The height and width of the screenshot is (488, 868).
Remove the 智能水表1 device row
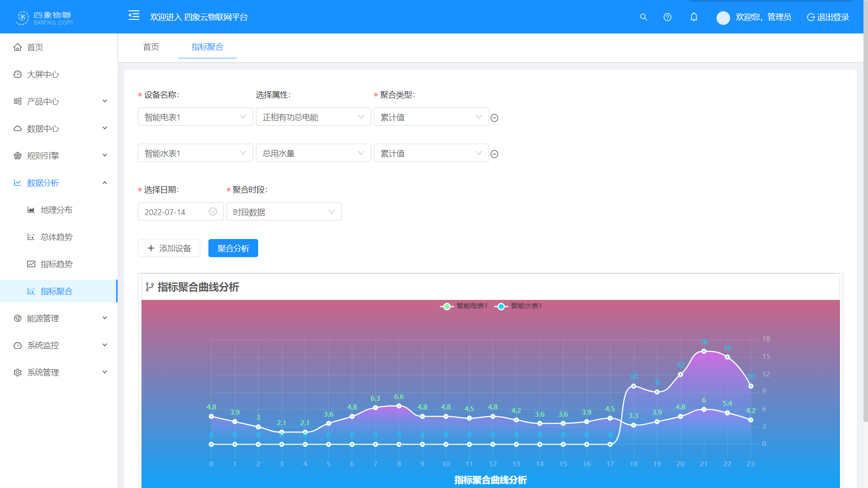[x=494, y=154]
